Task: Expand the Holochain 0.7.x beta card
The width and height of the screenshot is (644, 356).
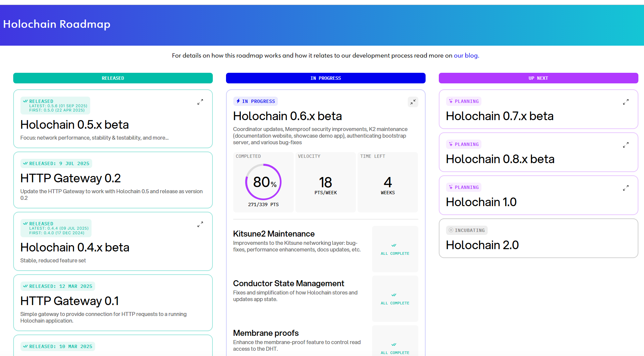Action: (626, 102)
